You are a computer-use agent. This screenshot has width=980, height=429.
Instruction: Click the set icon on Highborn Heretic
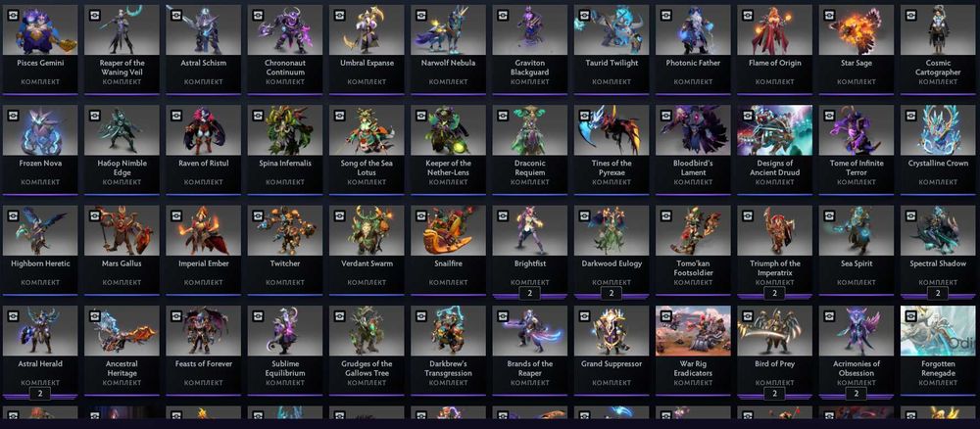click(13, 215)
